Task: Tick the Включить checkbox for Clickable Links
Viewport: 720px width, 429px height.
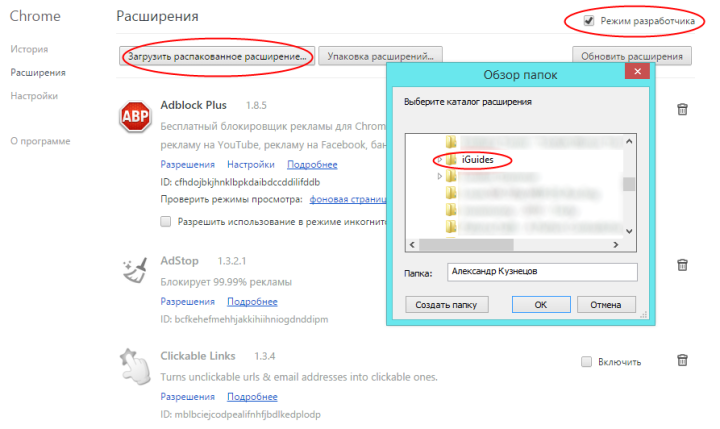Action: click(x=586, y=362)
